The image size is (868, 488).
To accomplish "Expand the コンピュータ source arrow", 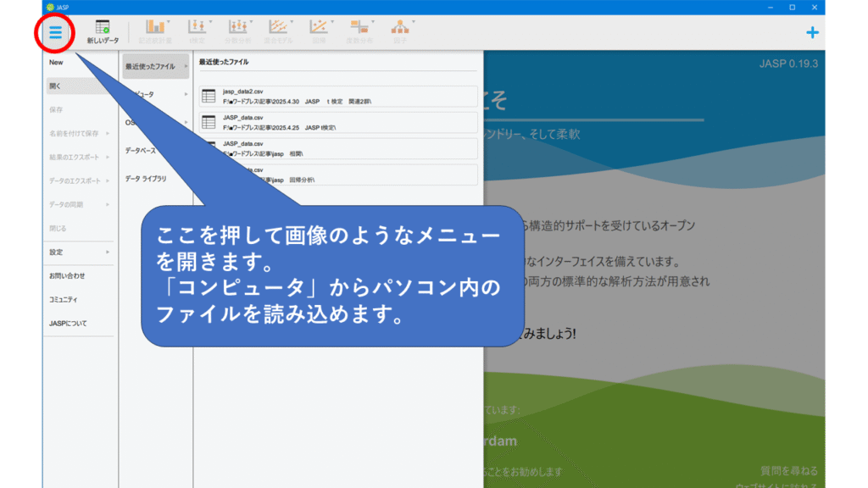I will [186, 95].
